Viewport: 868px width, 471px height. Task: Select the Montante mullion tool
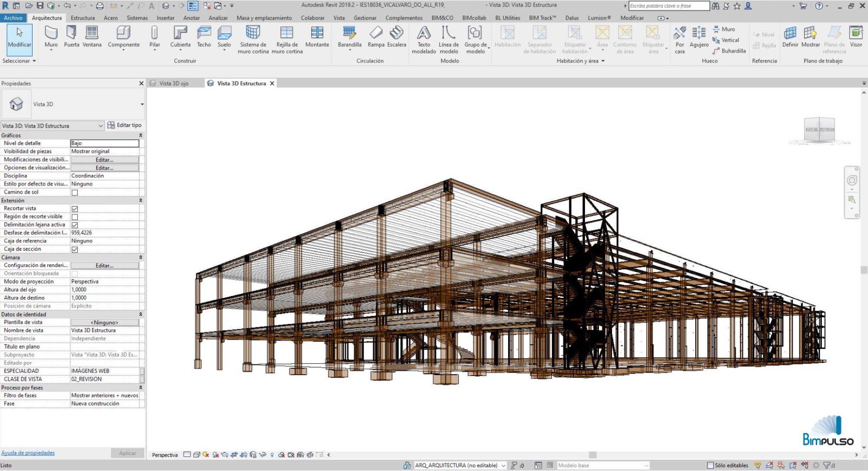coord(317,37)
